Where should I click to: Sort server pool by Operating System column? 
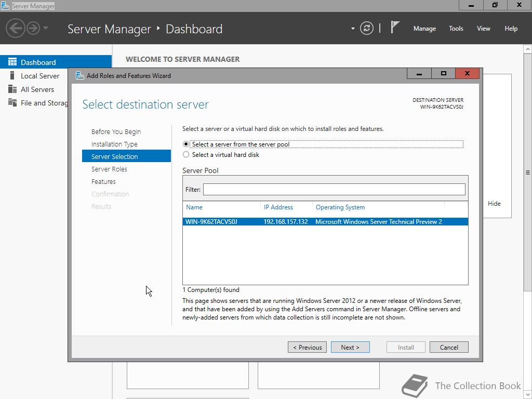[340, 207]
